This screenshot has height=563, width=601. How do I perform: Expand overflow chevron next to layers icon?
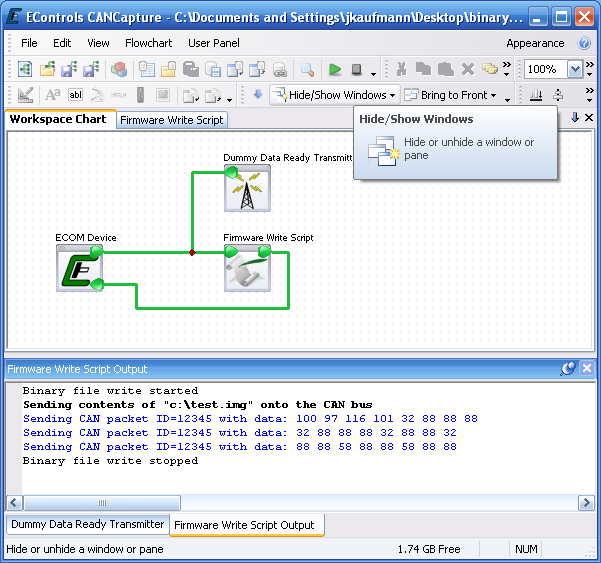point(507,69)
